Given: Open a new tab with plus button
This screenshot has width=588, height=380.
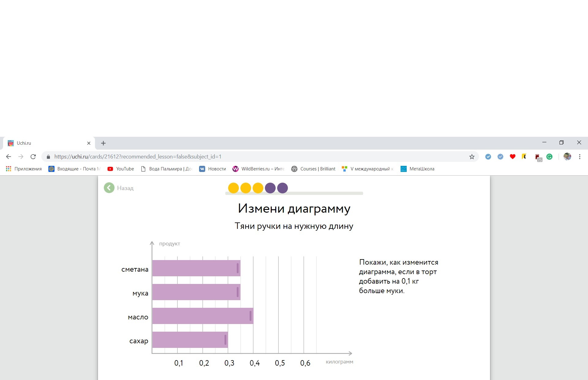Looking at the screenshot, I should coord(103,143).
